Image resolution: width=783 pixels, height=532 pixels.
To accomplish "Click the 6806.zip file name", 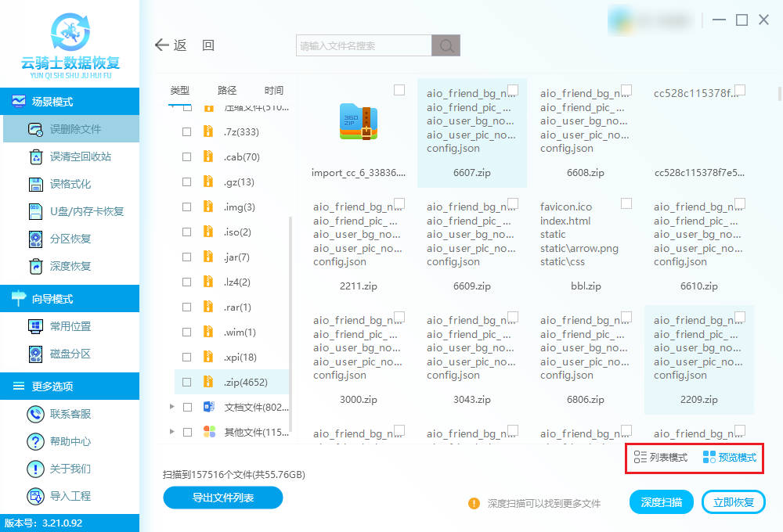I will [585, 400].
